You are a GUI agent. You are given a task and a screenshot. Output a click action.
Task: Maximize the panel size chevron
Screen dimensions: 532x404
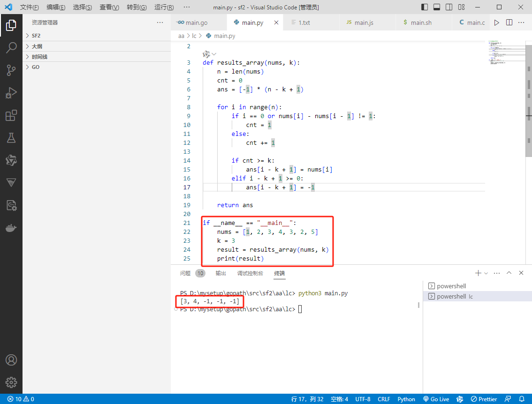click(x=509, y=273)
